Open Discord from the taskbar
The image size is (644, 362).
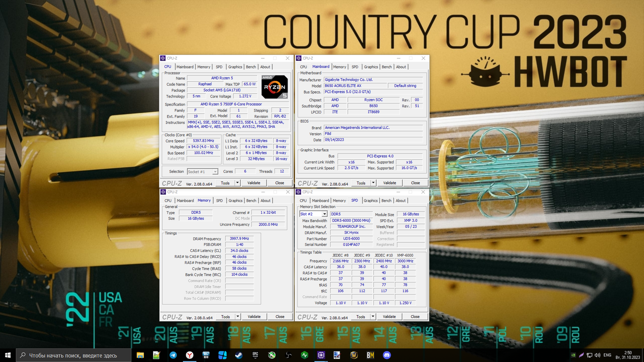387,355
